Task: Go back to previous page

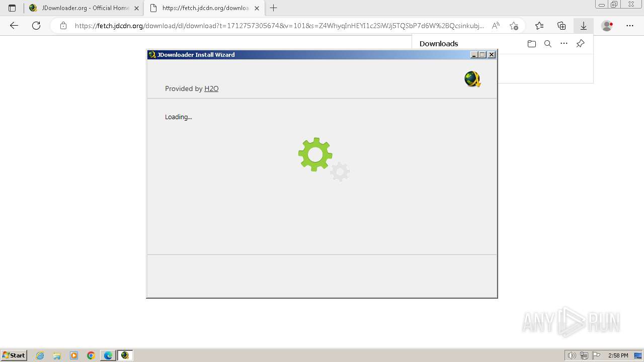Action: (x=14, y=26)
